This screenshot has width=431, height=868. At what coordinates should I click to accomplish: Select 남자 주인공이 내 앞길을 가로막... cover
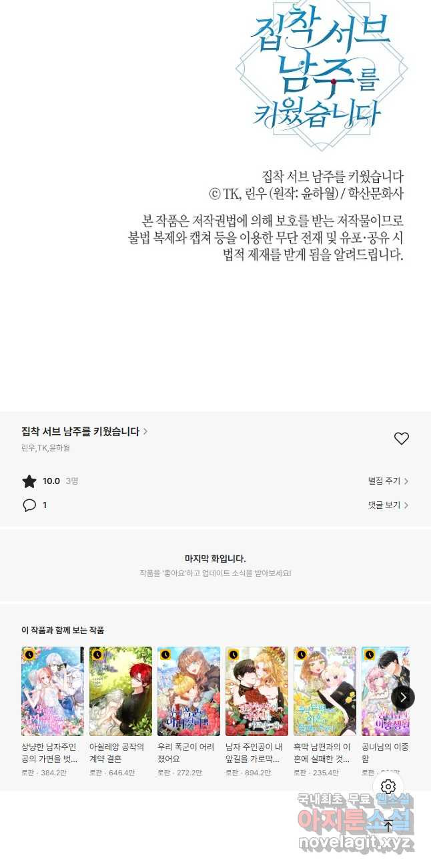click(257, 691)
